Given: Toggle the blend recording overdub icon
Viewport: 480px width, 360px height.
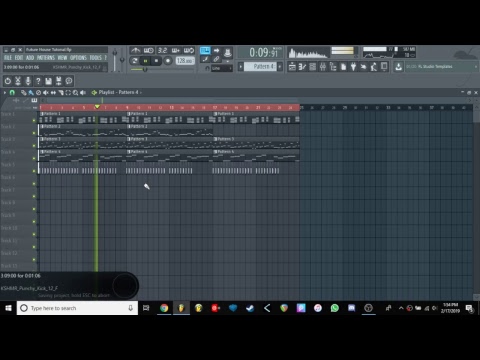Looking at the screenshot, I should [x=176, y=51].
